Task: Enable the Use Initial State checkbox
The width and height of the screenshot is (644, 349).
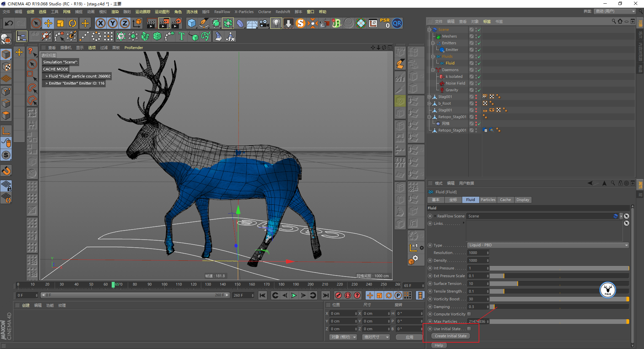Action: (469, 329)
